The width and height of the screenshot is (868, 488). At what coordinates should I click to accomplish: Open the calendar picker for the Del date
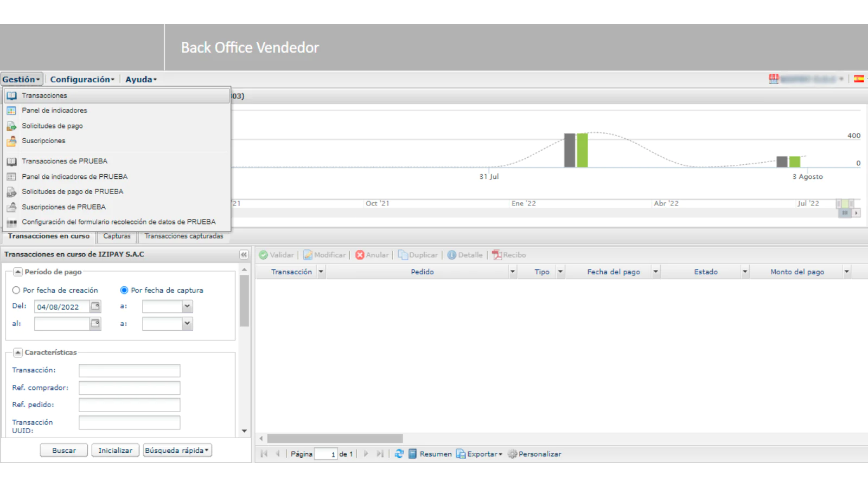pos(95,306)
